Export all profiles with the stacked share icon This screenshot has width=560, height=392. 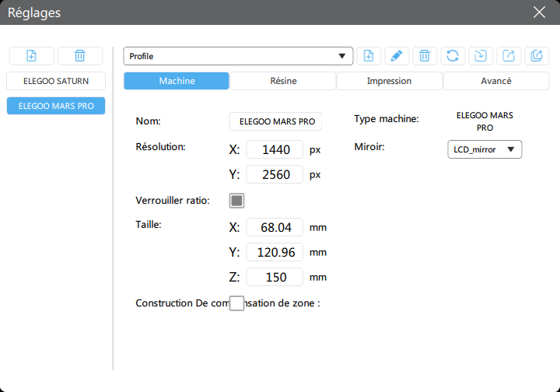click(x=537, y=56)
